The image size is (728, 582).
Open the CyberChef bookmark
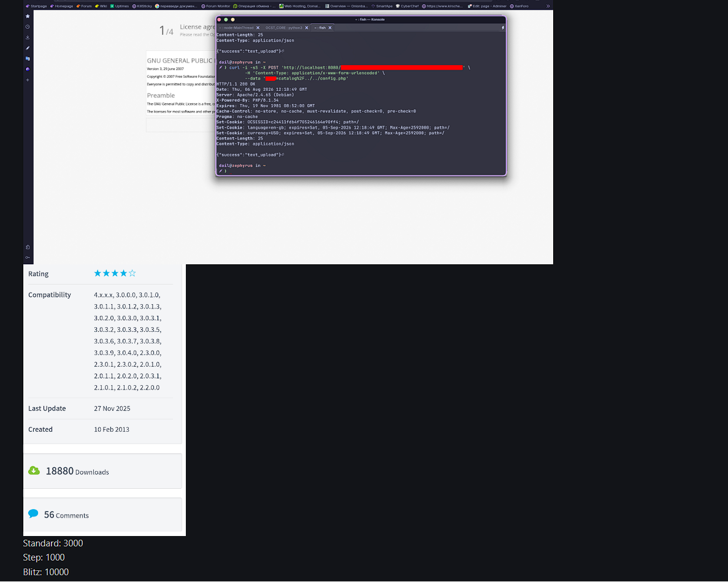tap(407, 6)
